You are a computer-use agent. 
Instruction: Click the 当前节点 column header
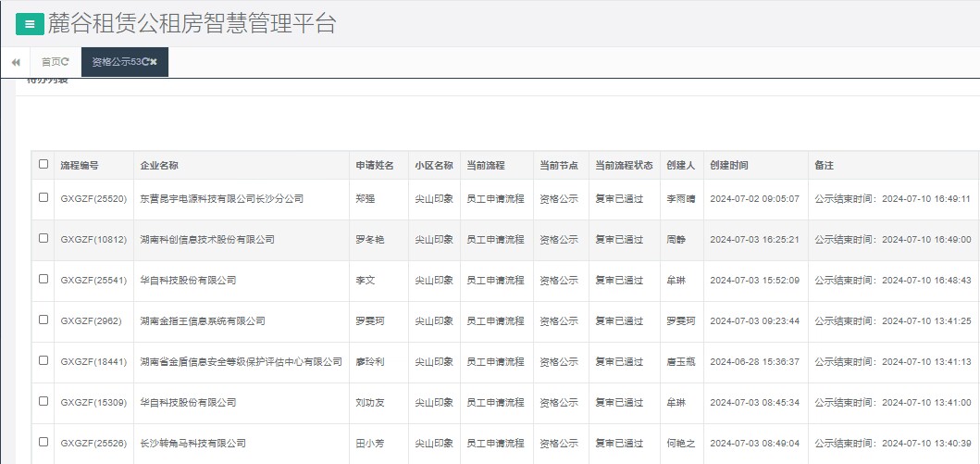pos(559,166)
